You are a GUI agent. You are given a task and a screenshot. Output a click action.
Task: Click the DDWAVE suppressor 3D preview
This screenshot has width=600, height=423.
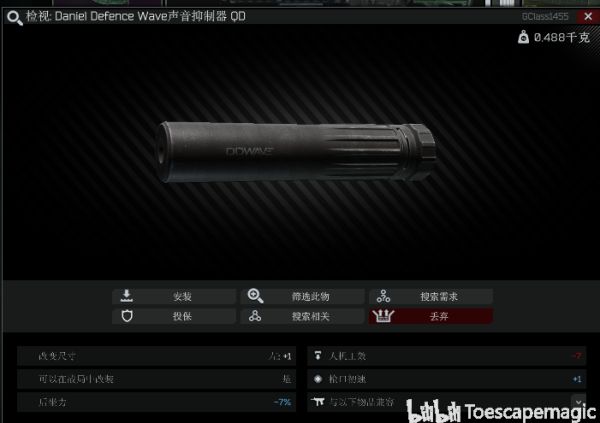(x=295, y=152)
